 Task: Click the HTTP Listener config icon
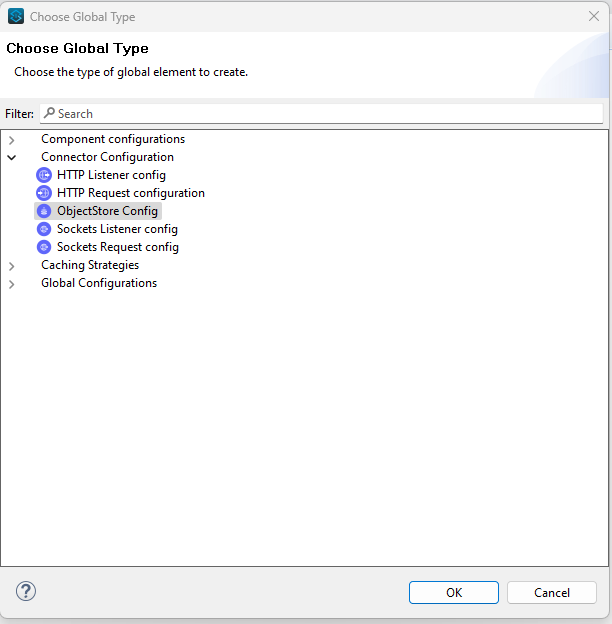[x=43, y=175]
